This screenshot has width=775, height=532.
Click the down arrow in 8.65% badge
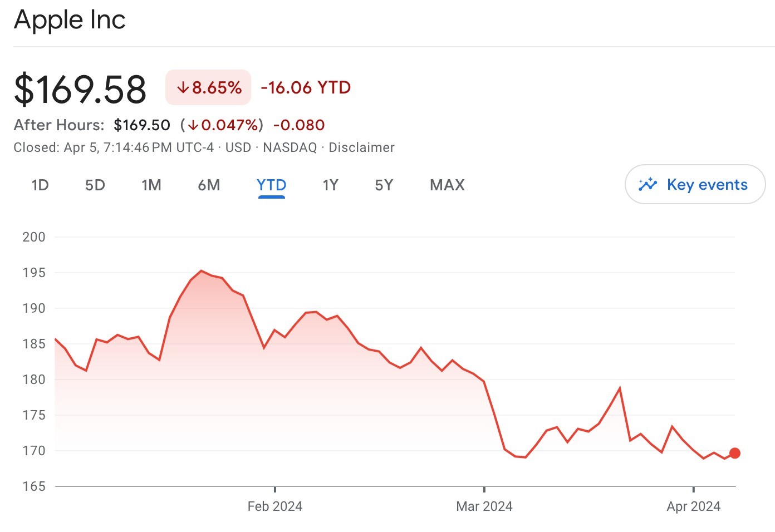tap(183, 88)
